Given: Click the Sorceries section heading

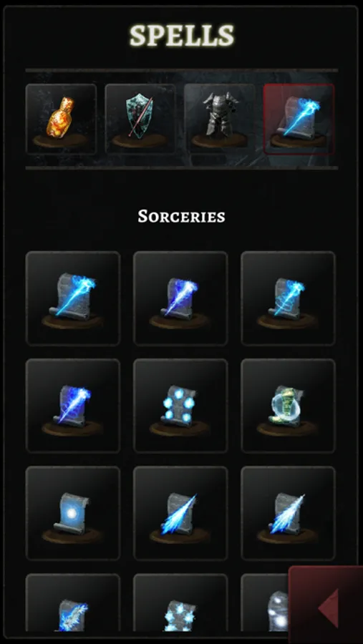Looking at the screenshot, I should tap(181, 216).
